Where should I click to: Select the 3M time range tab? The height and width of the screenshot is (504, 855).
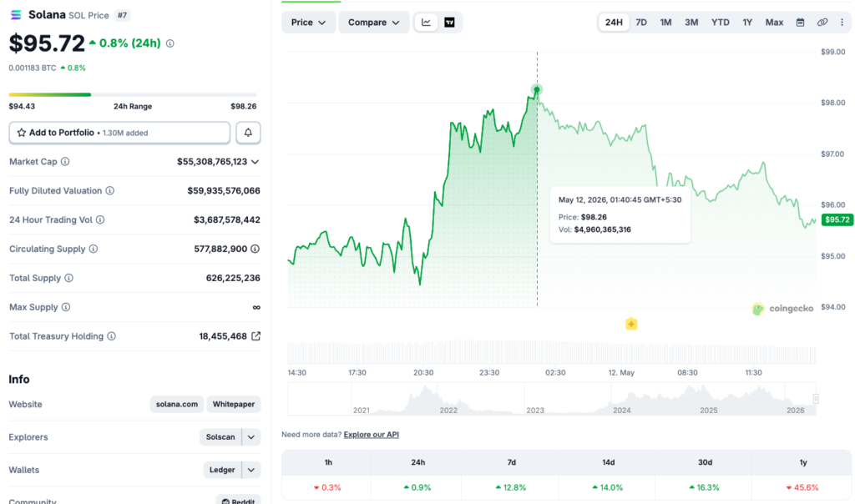(691, 23)
